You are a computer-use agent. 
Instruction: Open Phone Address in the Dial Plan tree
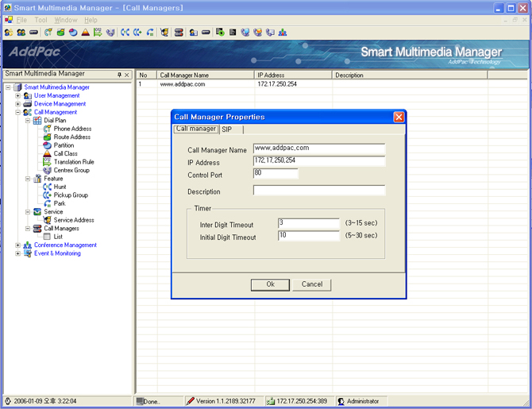pyautogui.click(x=71, y=129)
